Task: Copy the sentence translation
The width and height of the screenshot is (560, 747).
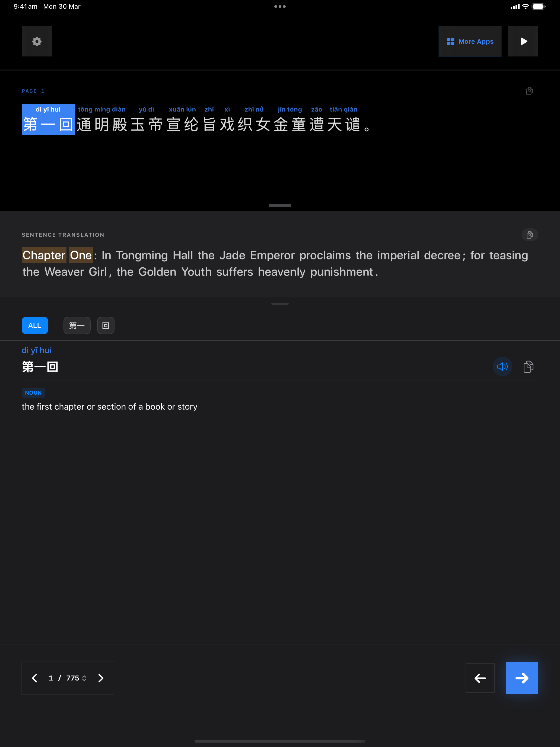Action: (x=529, y=235)
